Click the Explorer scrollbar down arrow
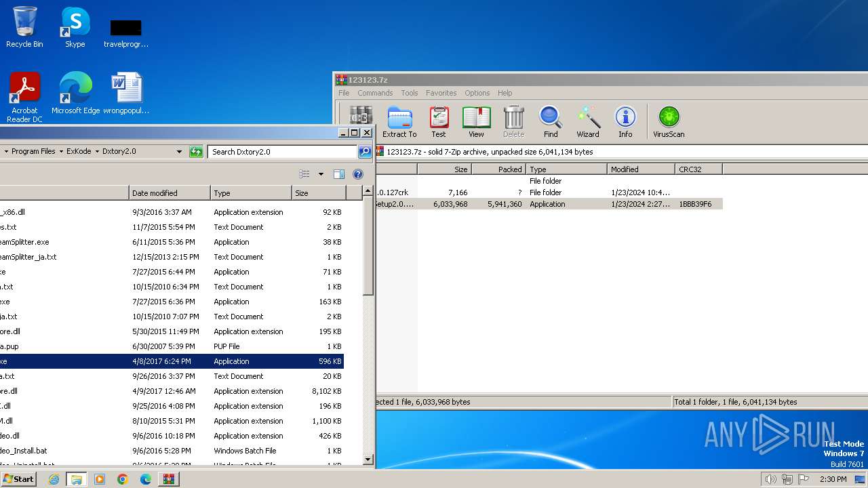868x488 pixels. click(368, 459)
